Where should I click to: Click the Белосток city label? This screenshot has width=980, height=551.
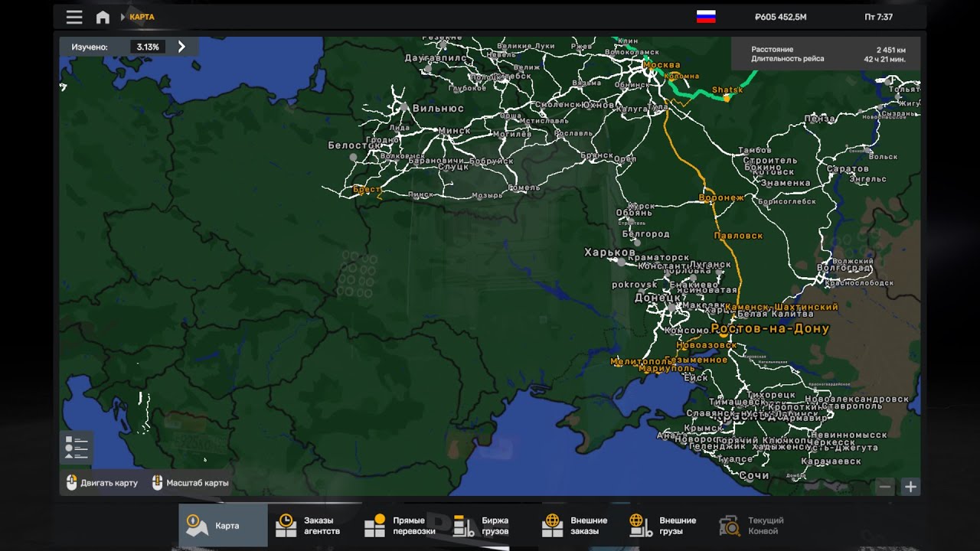[354, 145]
